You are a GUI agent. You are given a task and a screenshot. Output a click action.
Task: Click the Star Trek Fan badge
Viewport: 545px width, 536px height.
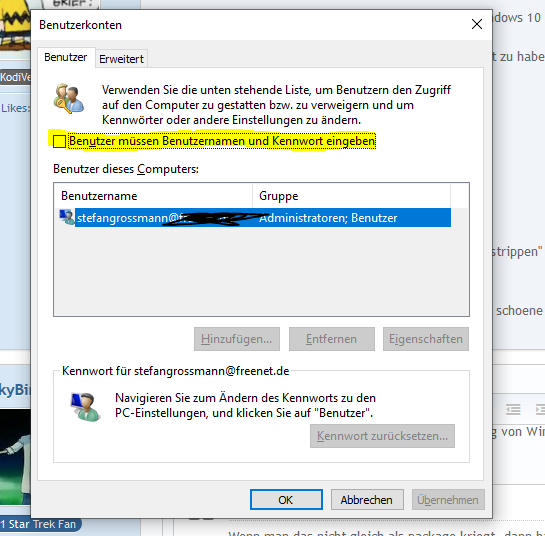39,524
